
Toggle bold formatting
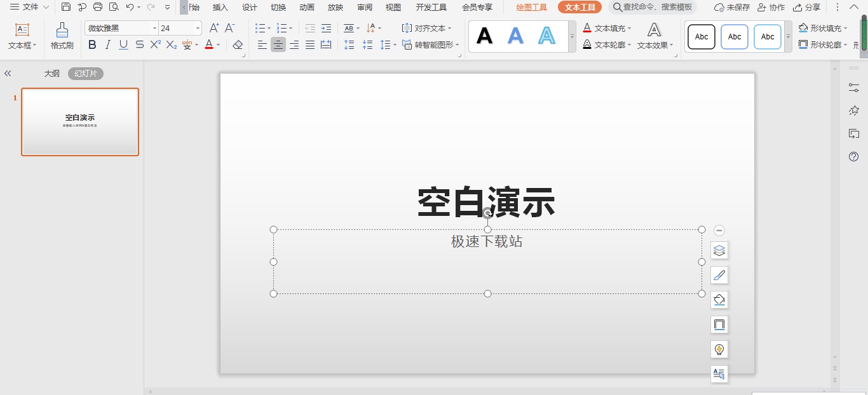click(92, 44)
